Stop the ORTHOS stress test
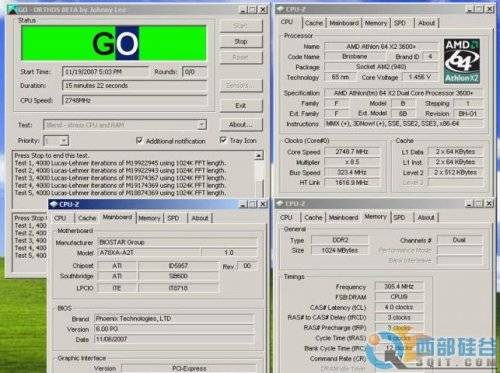 (241, 41)
